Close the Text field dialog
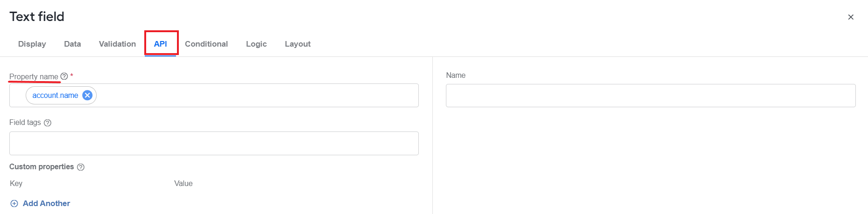This screenshot has width=868, height=214. 851,17
